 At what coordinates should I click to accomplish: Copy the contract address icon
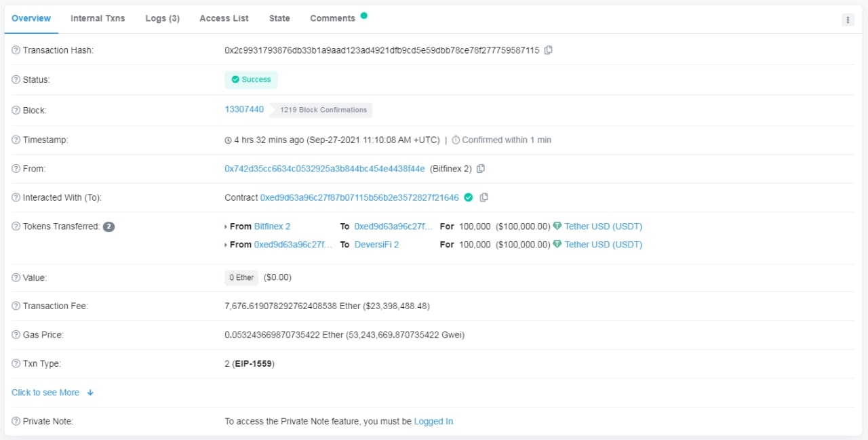coord(484,198)
